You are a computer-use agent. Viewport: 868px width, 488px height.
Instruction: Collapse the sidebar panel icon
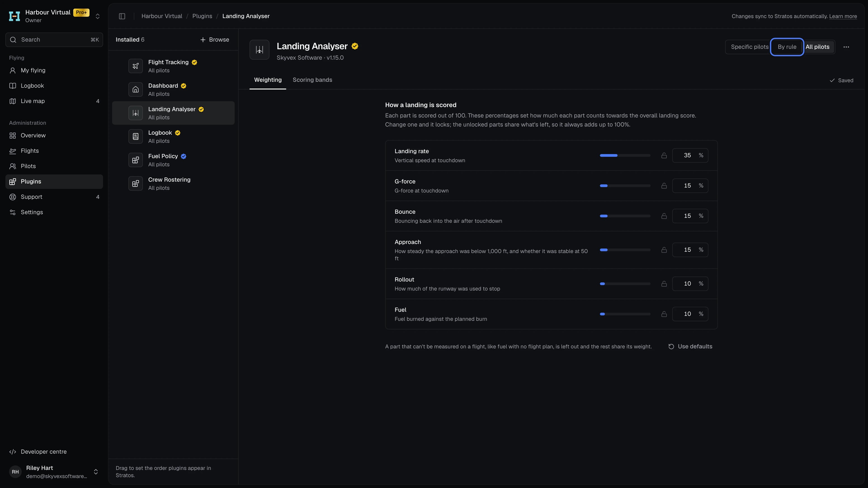[122, 16]
